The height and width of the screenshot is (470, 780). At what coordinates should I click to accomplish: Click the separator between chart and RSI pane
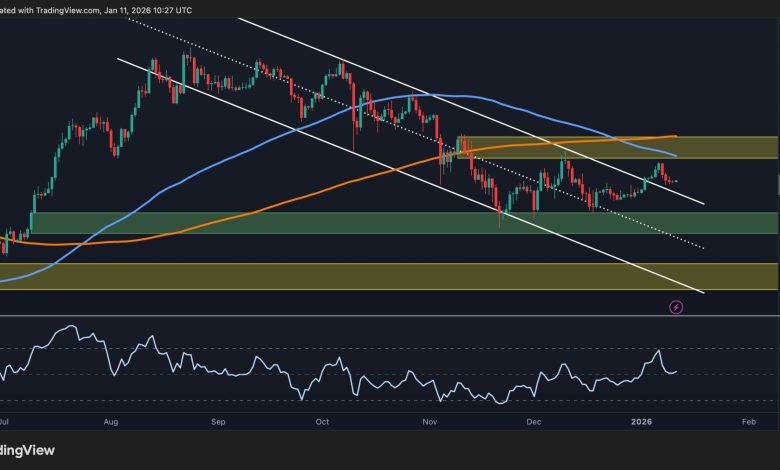tap(390, 316)
